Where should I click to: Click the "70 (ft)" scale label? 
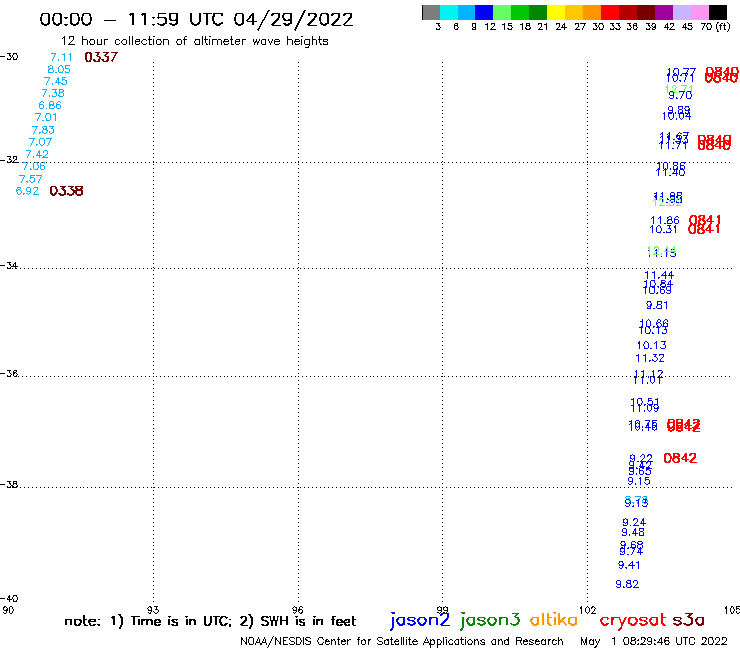click(715, 27)
